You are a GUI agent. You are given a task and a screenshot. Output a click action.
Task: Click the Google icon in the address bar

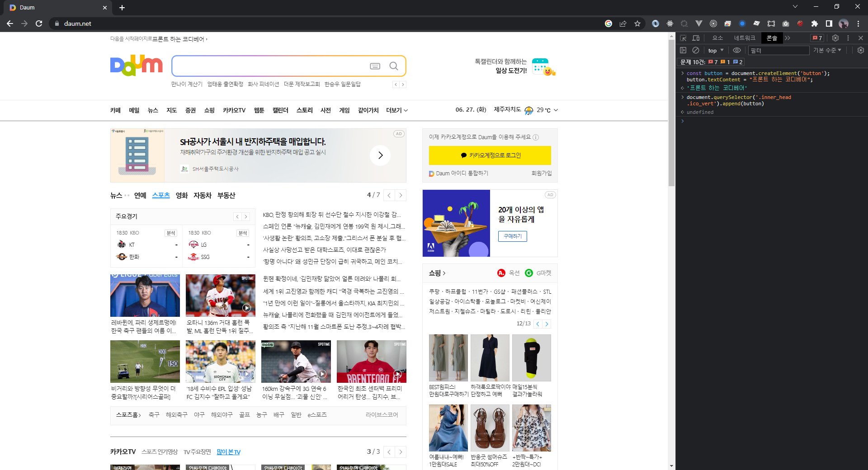[x=609, y=23]
